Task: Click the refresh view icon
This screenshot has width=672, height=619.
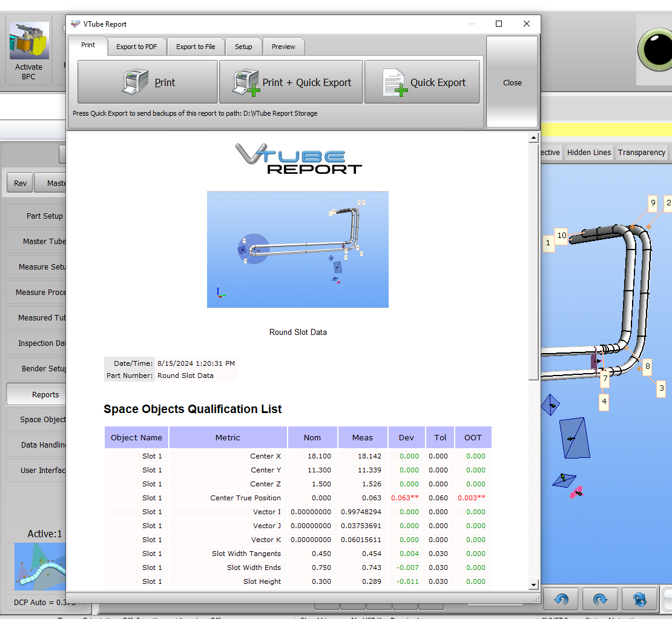Action: pyautogui.click(x=639, y=598)
